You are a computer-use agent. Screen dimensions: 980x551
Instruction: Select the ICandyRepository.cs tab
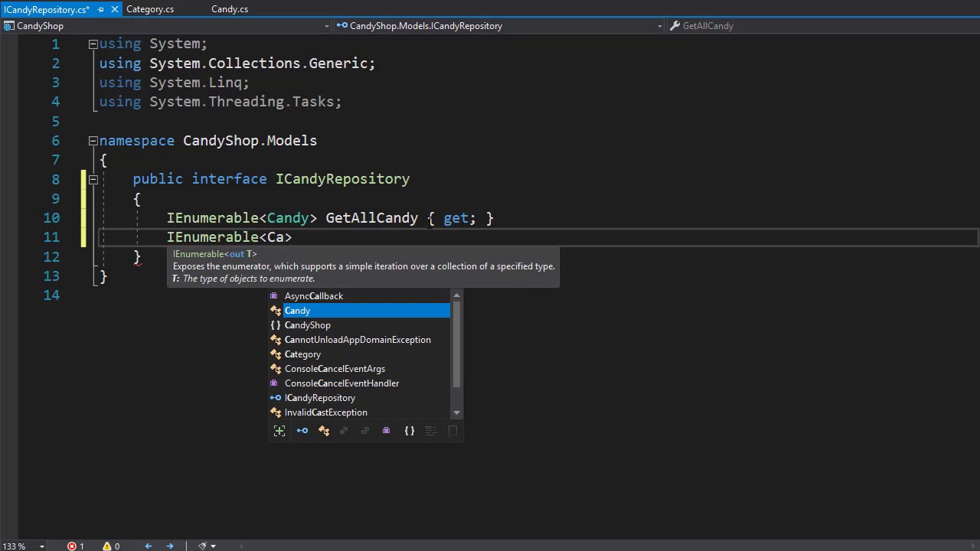(x=46, y=9)
